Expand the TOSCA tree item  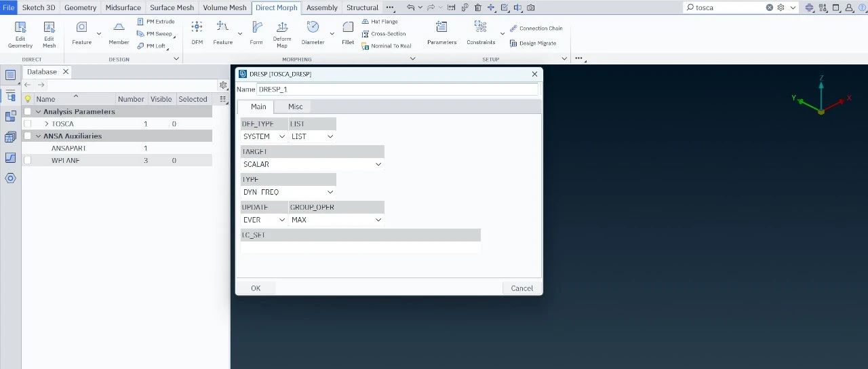[x=46, y=124]
